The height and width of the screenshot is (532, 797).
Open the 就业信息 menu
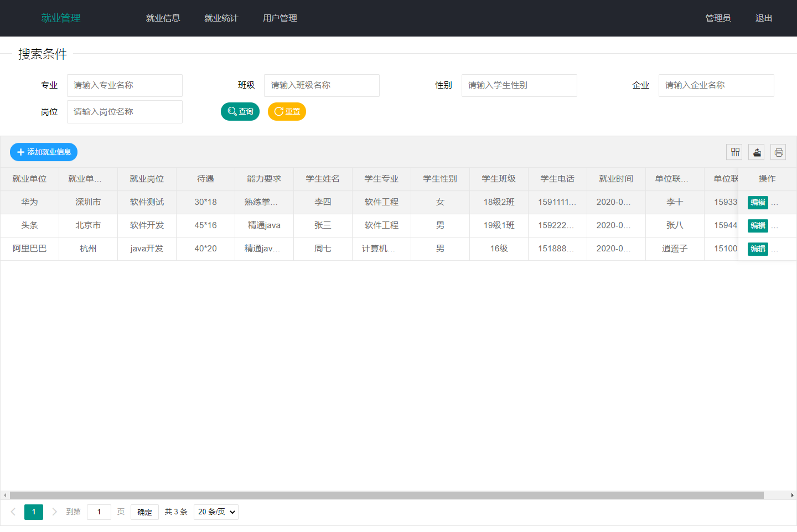point(163,18)
